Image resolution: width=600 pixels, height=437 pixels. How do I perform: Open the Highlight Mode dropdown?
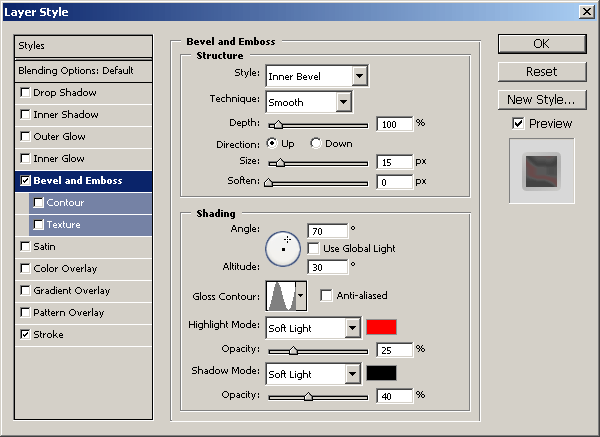point(351,327)
